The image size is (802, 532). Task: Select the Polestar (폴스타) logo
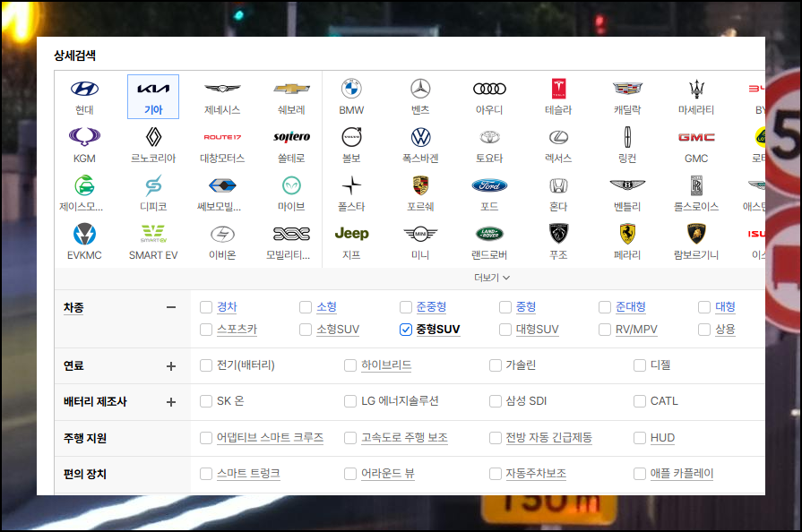351,185
